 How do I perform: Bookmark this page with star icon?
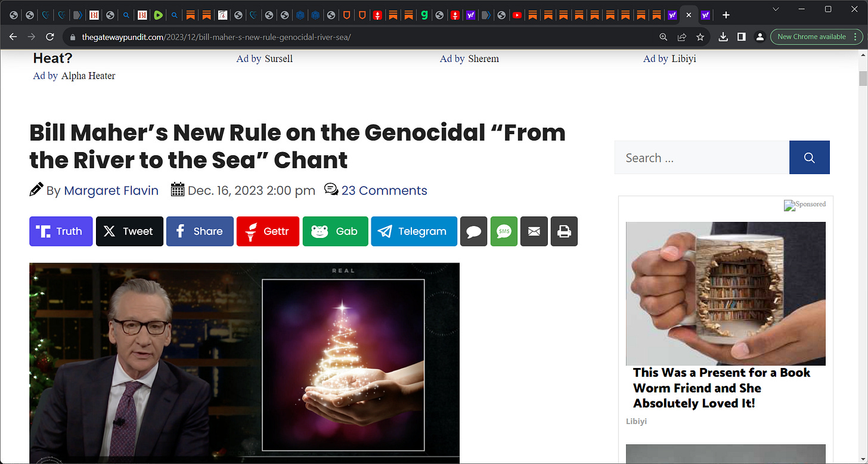700,37
